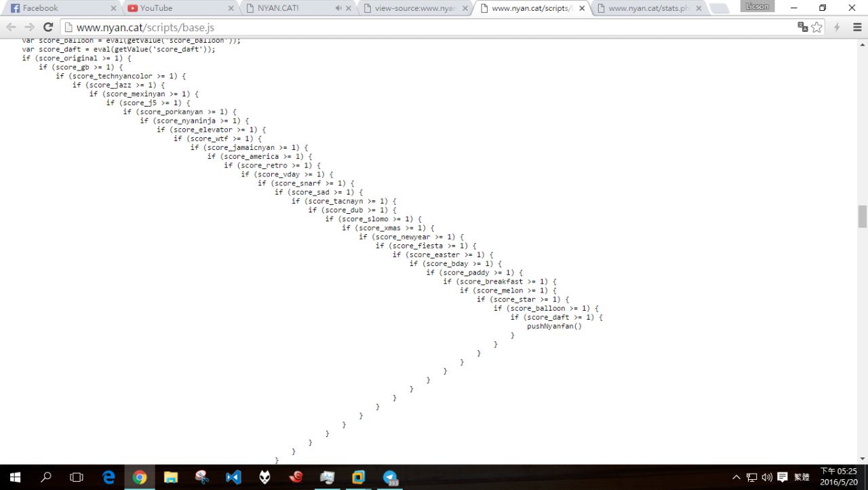Click the 'if (score_porkanyan >= 1)' line

[180, 111]
